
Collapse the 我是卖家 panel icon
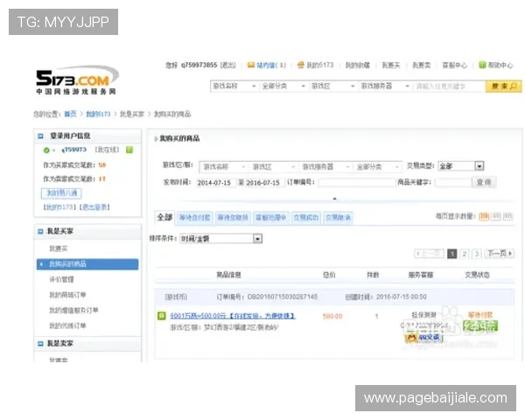40,344
